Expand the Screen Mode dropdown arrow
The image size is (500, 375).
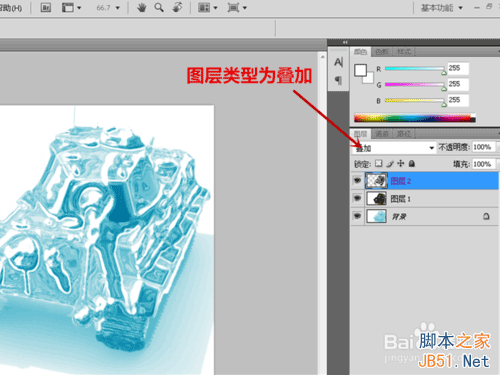[245, 8]
